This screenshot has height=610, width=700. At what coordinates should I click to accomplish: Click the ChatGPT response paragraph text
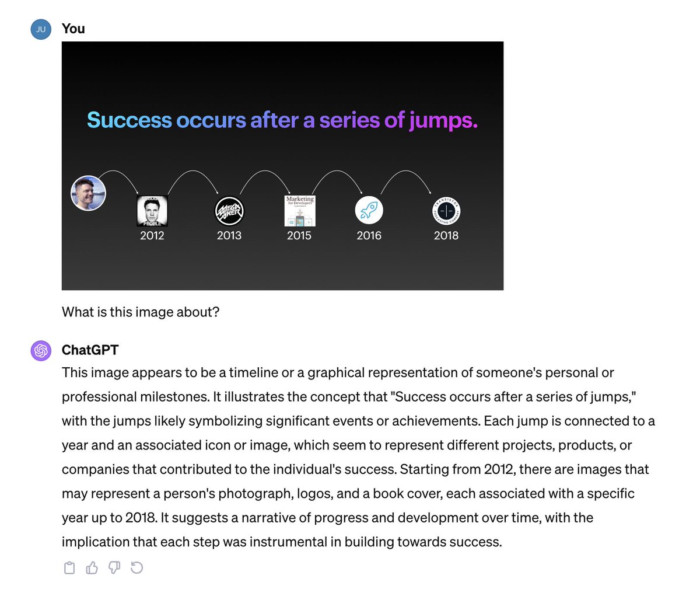pos(350,457)
